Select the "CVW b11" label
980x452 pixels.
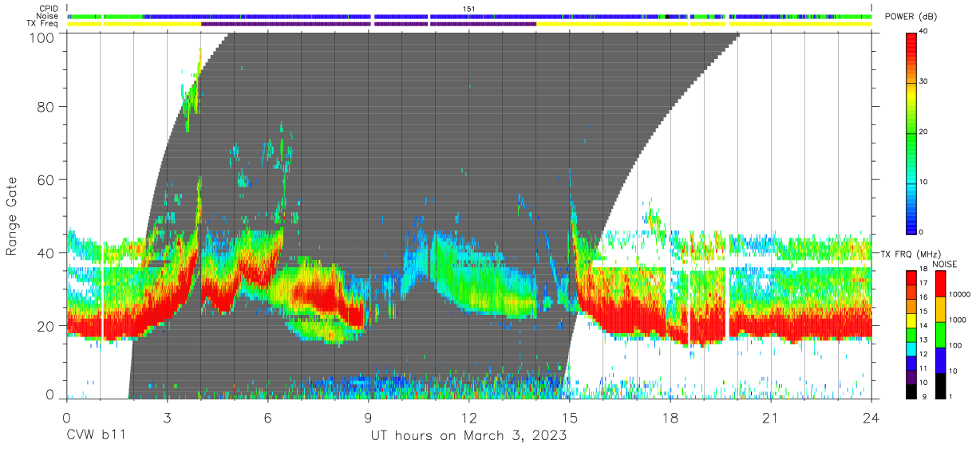(x=95, y=436)
